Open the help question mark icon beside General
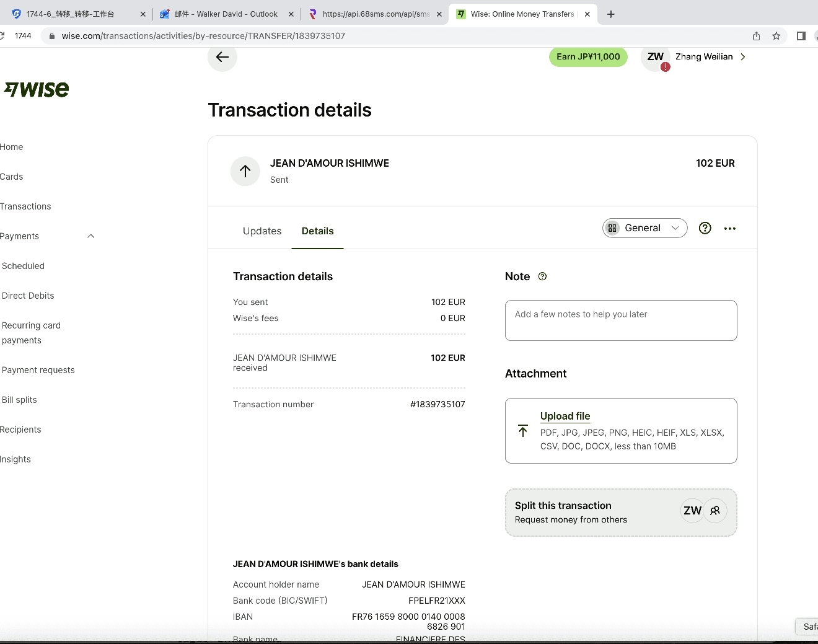 click(705, 228)
